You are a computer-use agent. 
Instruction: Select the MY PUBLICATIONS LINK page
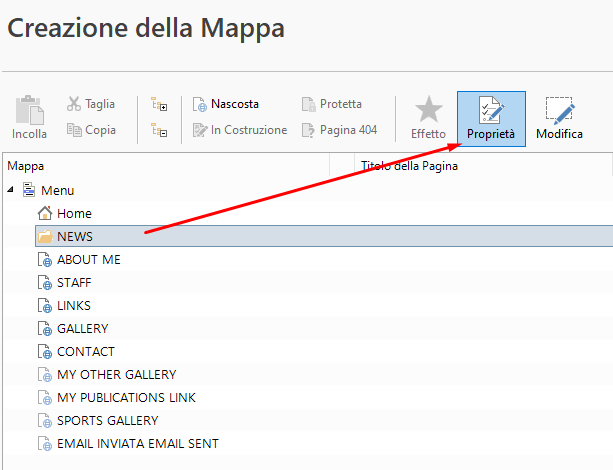pyautogui.click(x=125, y=398)
